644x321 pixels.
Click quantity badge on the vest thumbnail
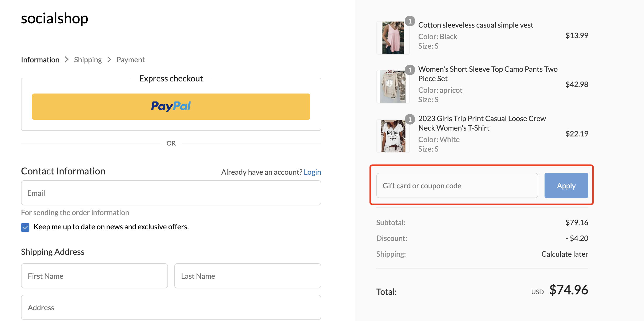pyautogui.click(x=410, y=21)
